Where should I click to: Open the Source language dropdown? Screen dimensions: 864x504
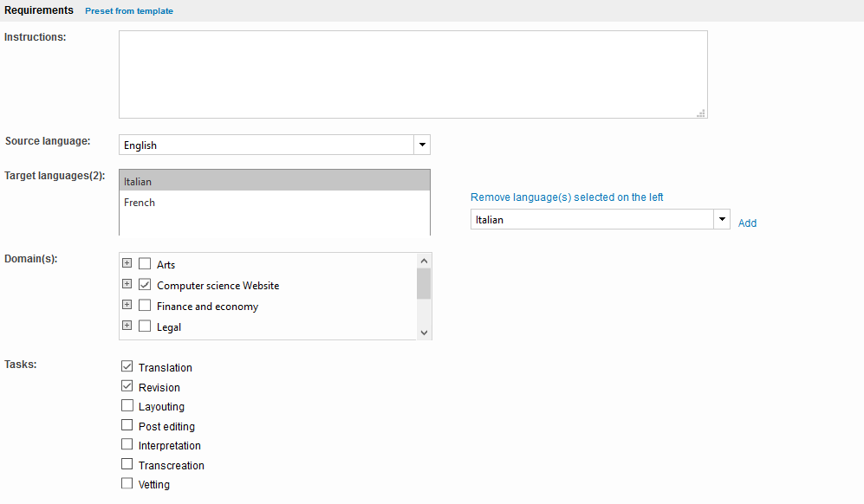(x=421, y=145)
